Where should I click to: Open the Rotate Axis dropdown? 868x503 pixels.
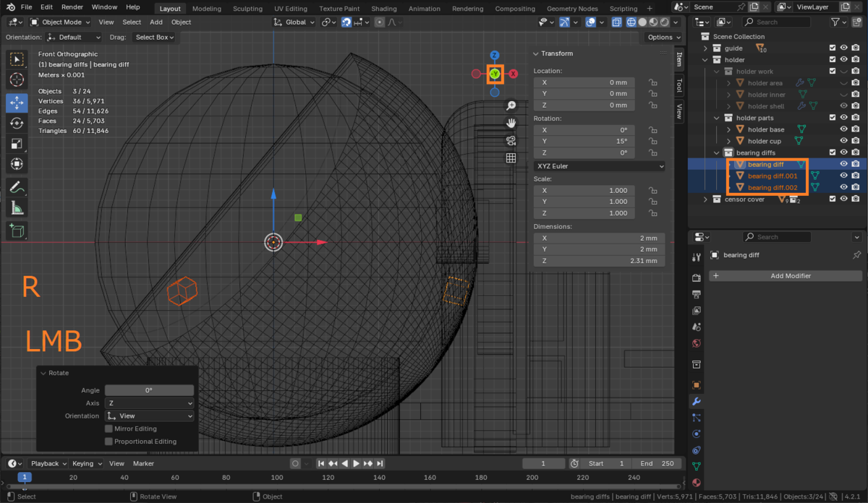[149, 403]
